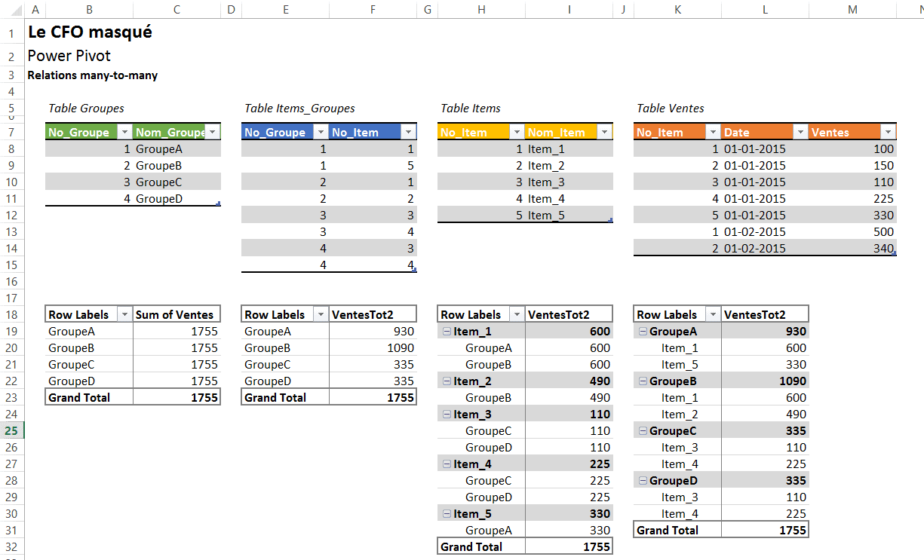Click the Table Items resize handle corner

point(610,220)
